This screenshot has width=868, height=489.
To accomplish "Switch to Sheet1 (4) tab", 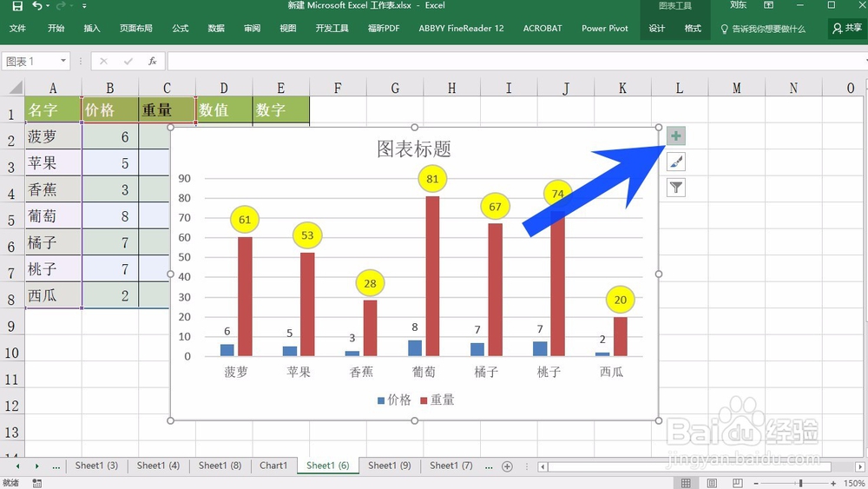I will [x=158, y=466].
